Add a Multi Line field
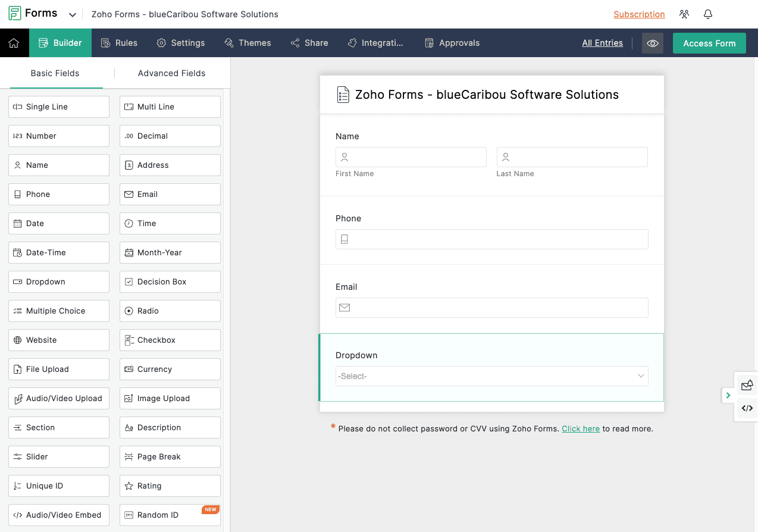Viewport: 758px width, 532px height. pos(170,107)
